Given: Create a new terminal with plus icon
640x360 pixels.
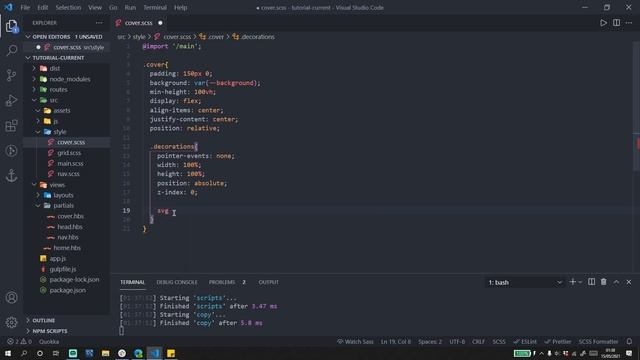Looking at the screenshot, I should (x=573, y=282).
